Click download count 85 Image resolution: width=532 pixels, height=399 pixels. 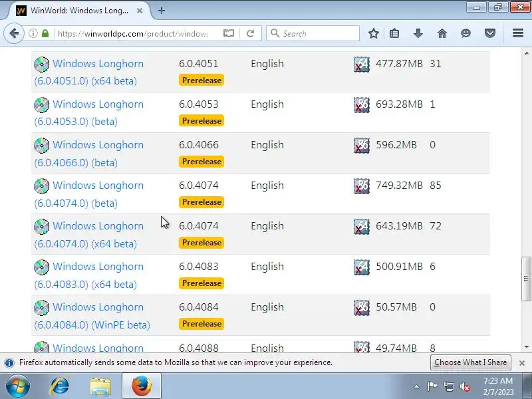coord(436,186)
